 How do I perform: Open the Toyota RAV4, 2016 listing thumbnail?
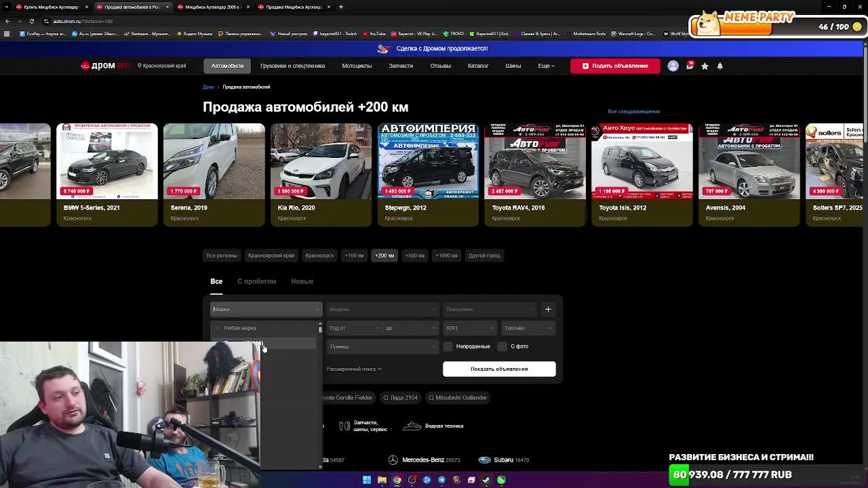coord(535,161)
